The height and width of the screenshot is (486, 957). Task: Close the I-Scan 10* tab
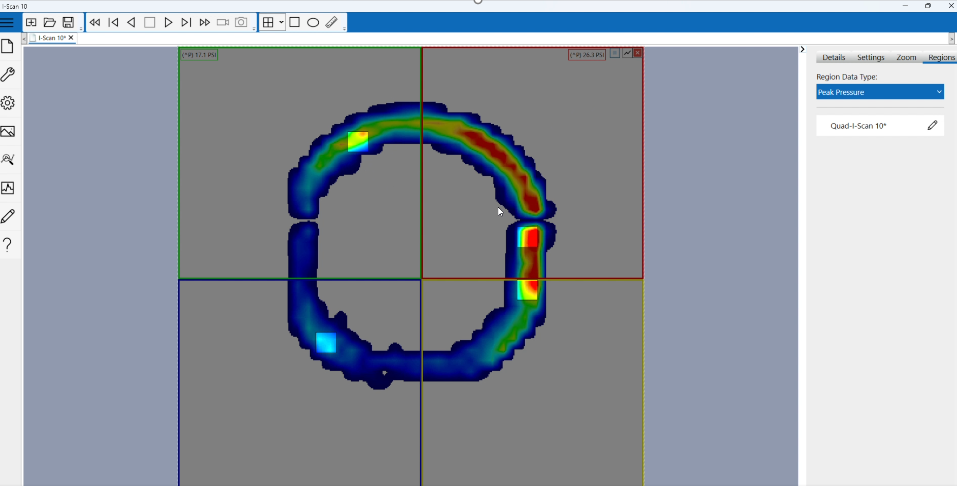click(71, 38)
